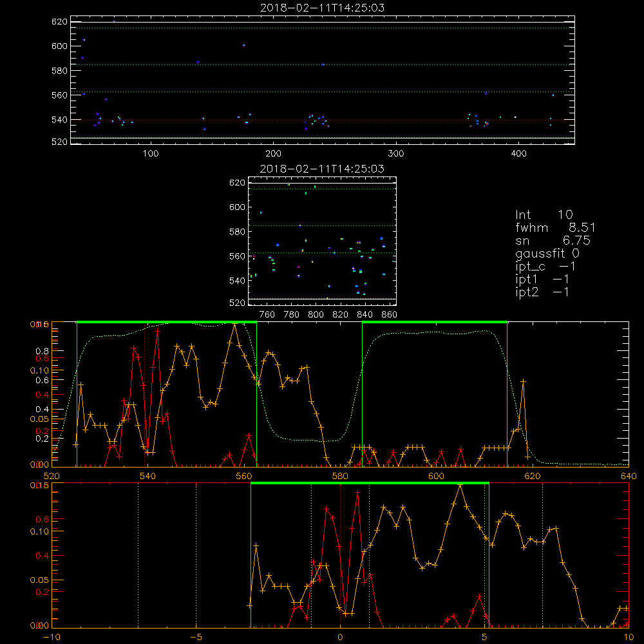The image size is (644, 644).
Task: Select the 'ipt_c -1' readout text
Action: point(545,267)
